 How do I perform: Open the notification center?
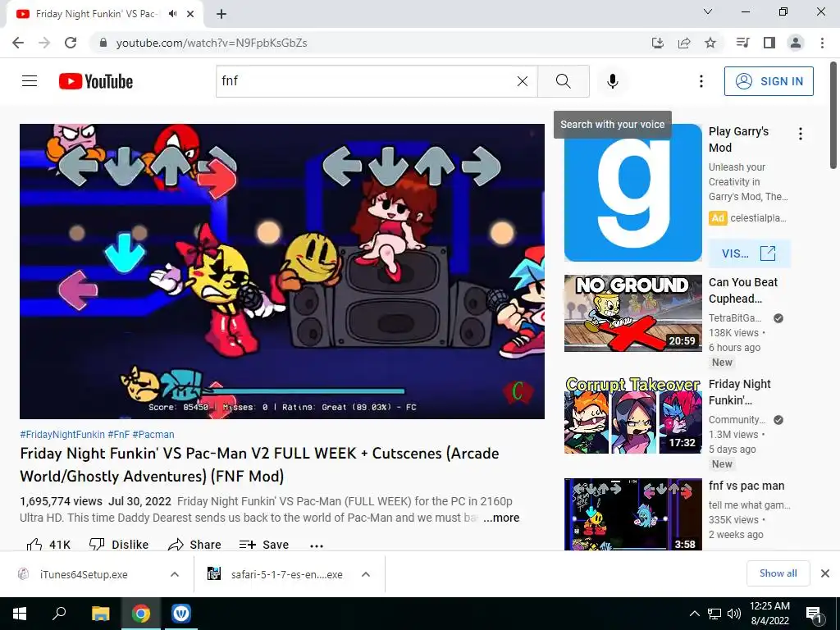(x=814, y=614)
